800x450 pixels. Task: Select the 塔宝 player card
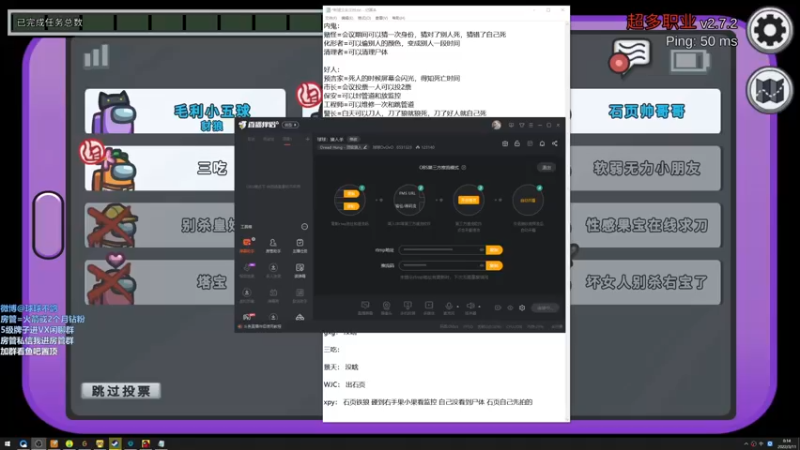[160, 283]
